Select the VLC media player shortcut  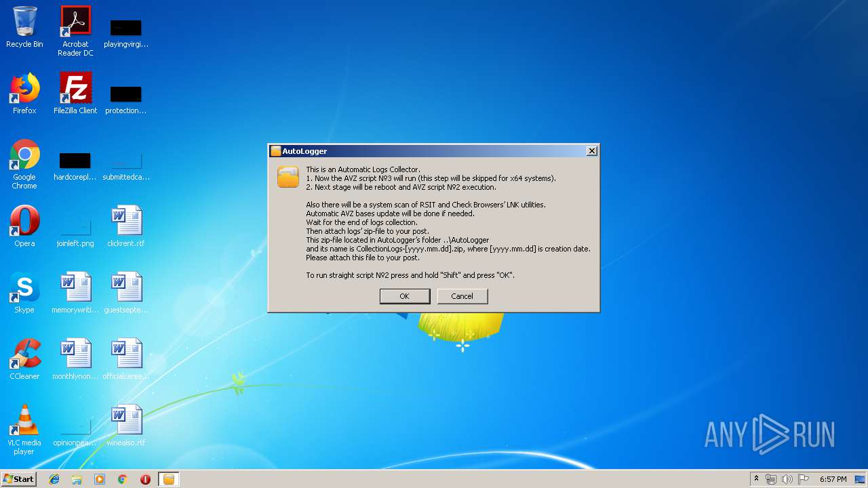click(x=24, y=430)
